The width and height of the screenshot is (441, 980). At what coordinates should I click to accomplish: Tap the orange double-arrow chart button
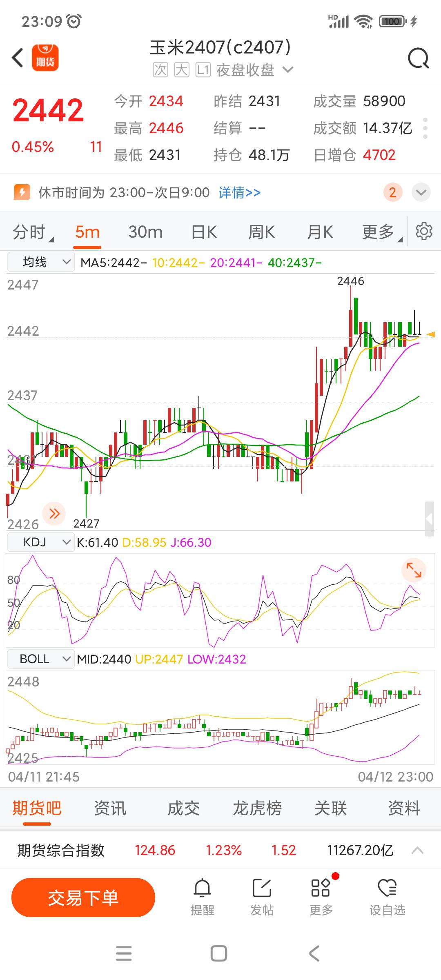[x=54, y=513]
